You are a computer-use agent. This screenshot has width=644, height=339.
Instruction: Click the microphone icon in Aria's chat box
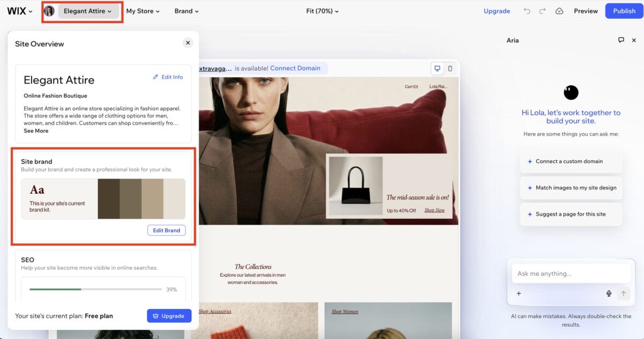coord(609,293)
